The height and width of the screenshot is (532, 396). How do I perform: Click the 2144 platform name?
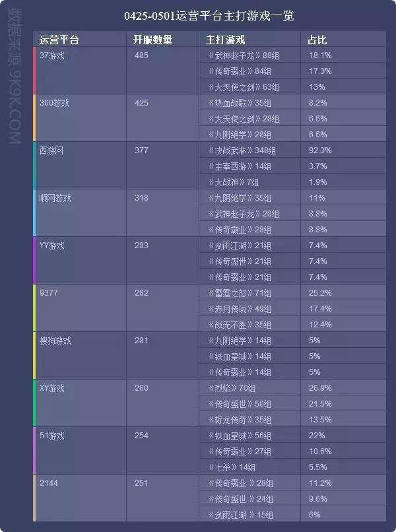point(49,483)
